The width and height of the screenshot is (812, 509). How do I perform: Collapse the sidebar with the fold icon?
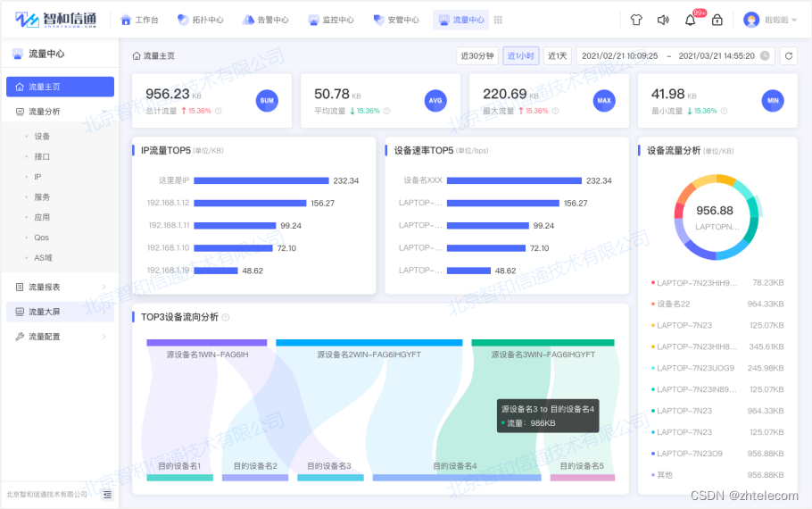tap(107, 495)
